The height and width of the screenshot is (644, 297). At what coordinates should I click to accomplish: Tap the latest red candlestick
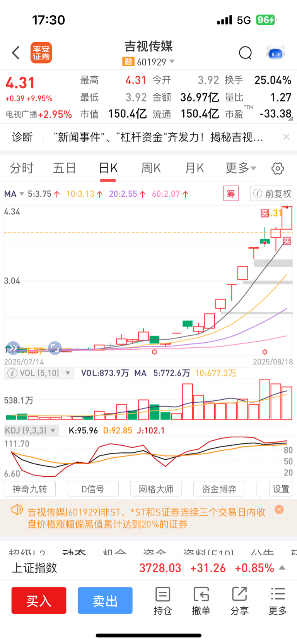287,218
